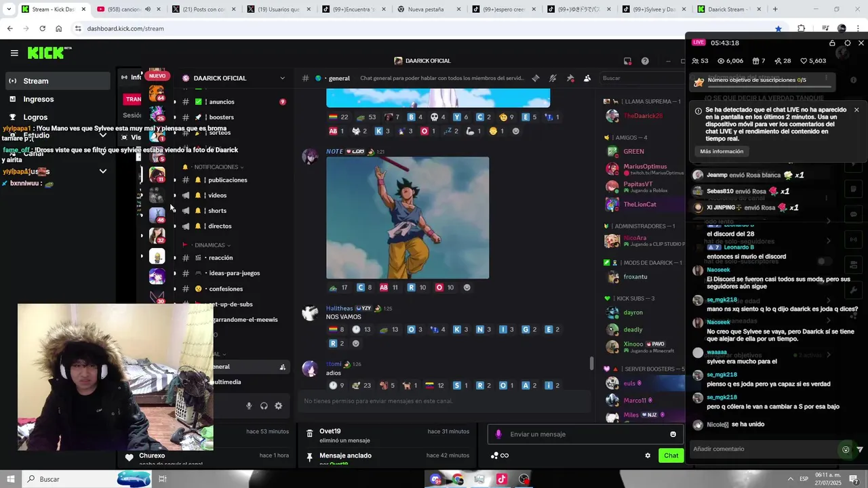This screenshot has height=488, width=868.
Task: Toggle the O reaction with 10
Action: (x=446, y=287)
